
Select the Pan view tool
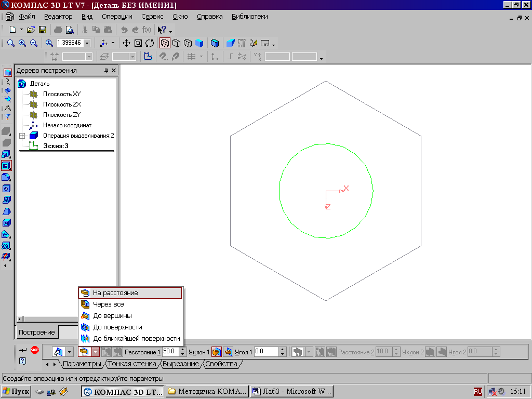pyautogui.click(x=126, y=43)
